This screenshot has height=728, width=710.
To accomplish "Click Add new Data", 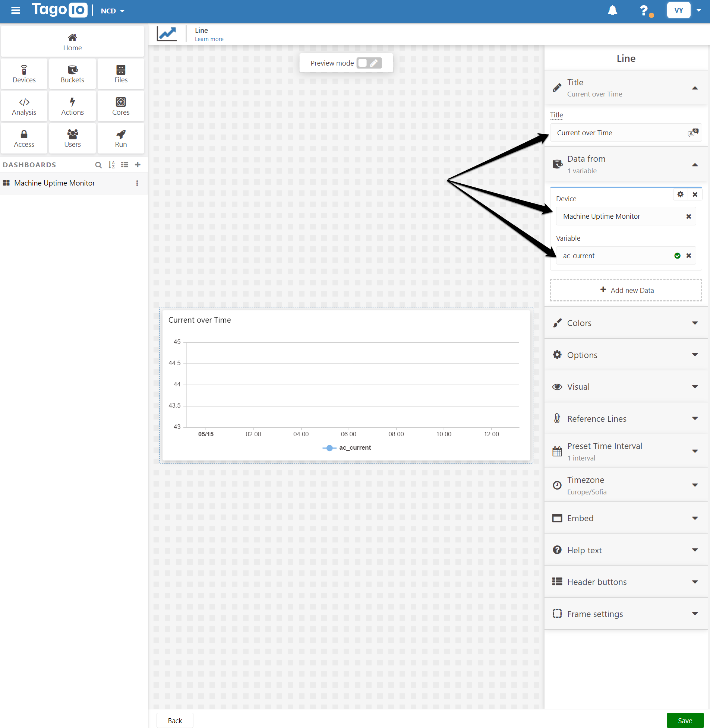I will click(x=626, y=290).
